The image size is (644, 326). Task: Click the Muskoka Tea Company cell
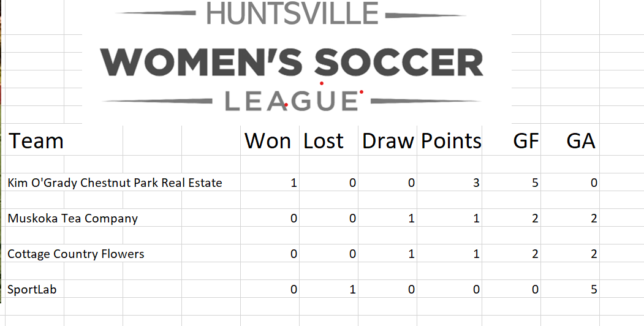tap(73, 218)
